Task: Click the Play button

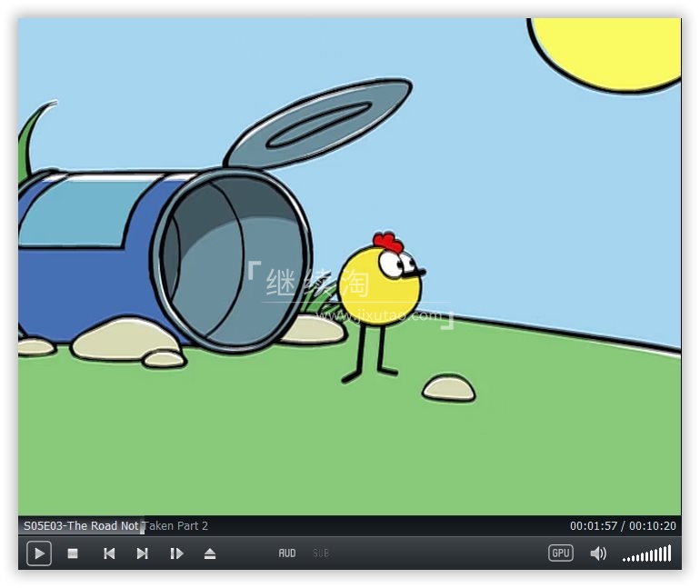Action: (39, 553)
